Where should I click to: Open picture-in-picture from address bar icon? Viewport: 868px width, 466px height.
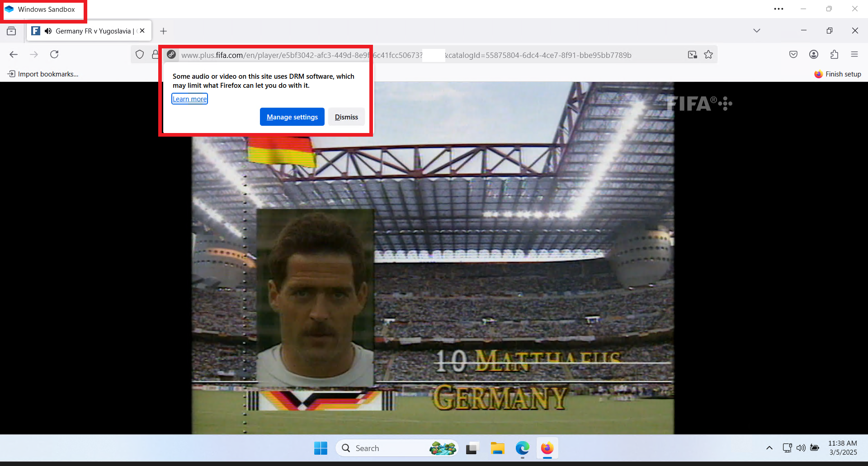coord(692,55)
